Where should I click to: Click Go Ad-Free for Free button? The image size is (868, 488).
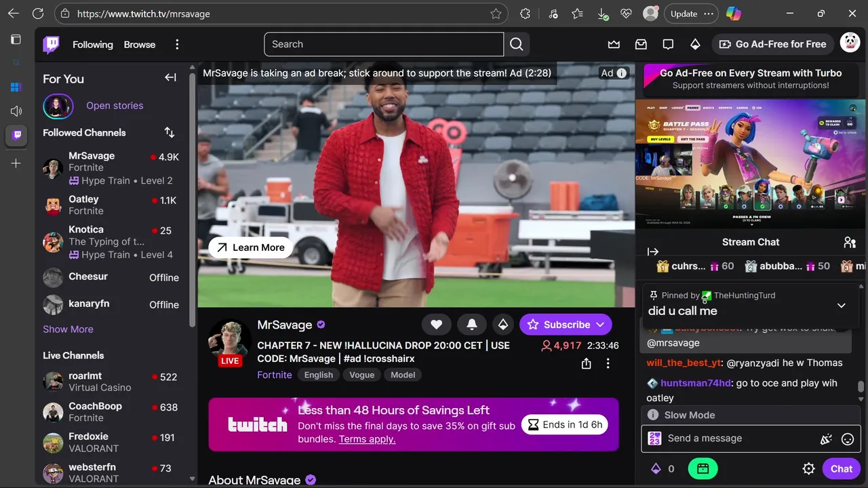772,44
